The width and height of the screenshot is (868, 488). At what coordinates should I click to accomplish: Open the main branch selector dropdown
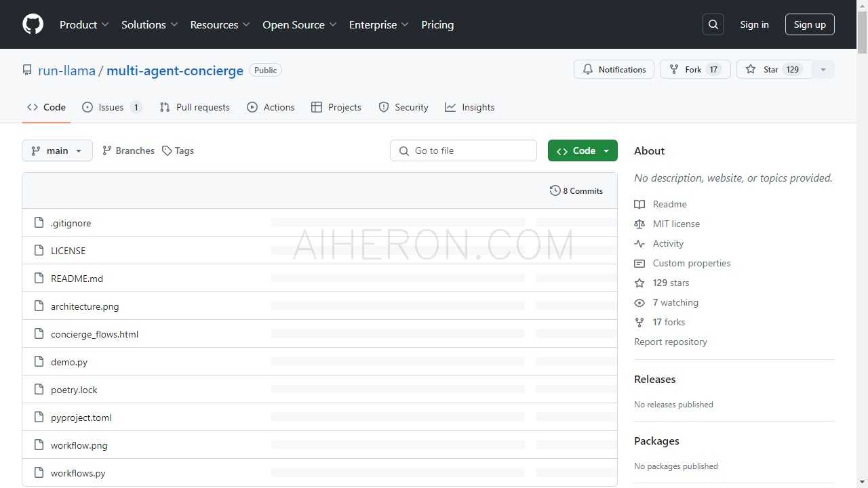[x=57, y=150]
